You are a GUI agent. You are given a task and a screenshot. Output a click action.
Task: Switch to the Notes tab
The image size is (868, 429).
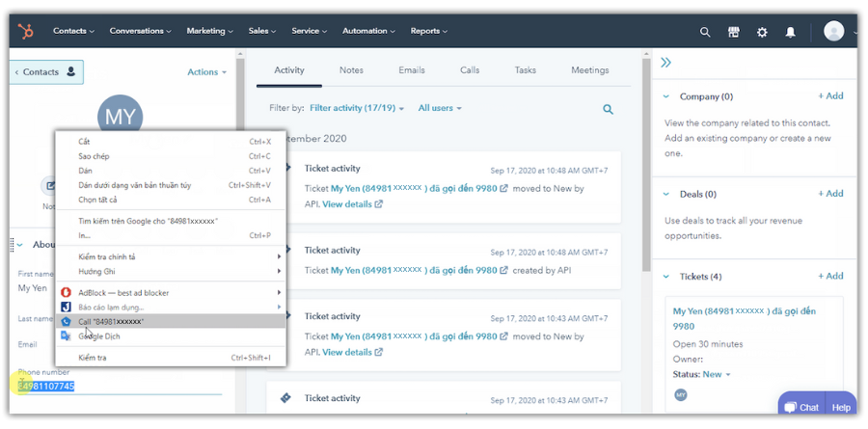pos(351,70)
